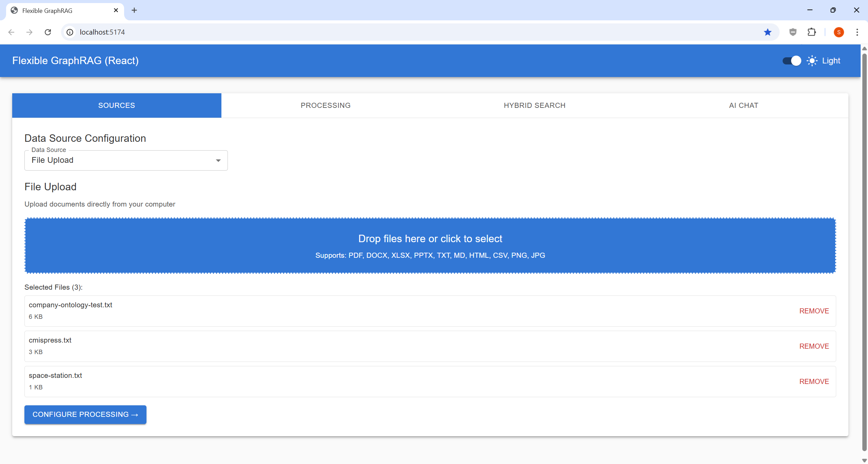868x464 pixels.
Task: Click the shield icon in the toolbar
Action: click(793, 32)
